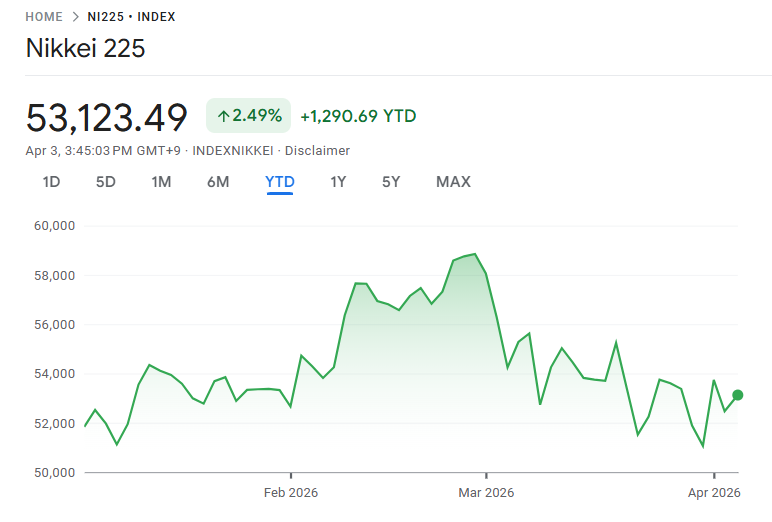Select the YTD range tab
The height and width of the screenshot is (522, 772).
[x=280, y=182]
